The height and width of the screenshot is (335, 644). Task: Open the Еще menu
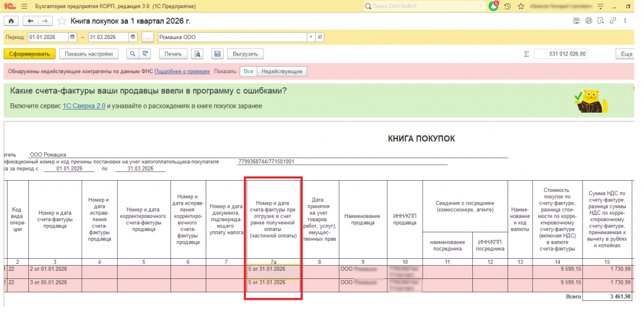[x=626, y=54]
